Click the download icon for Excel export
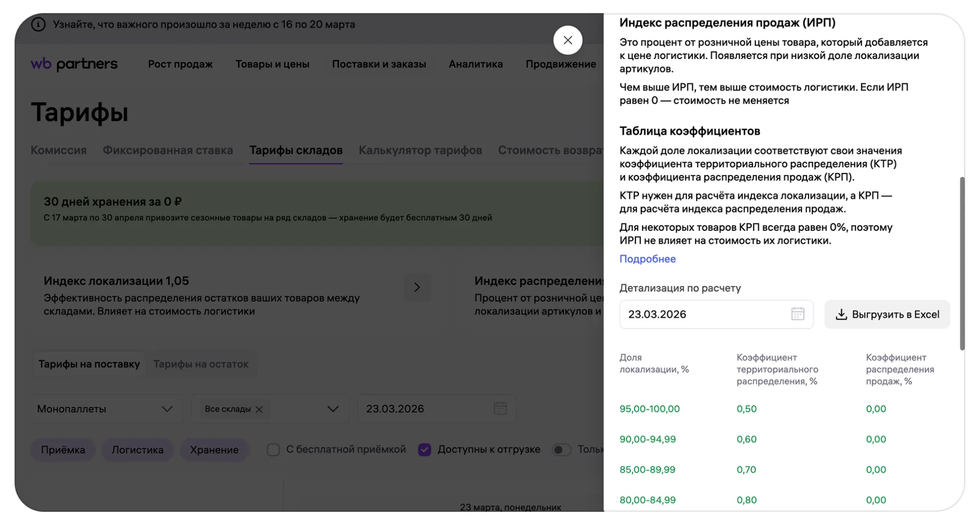This screenshot has height=525, width=980. coord(841,314)
